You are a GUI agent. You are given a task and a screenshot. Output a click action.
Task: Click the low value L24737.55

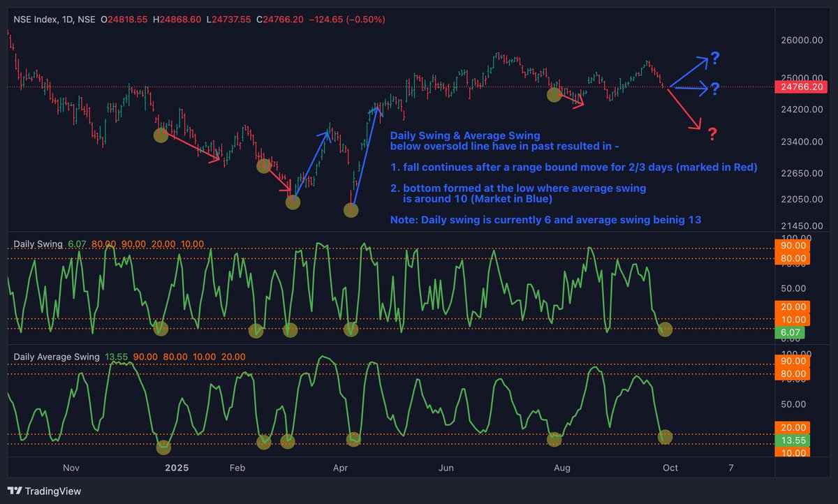point(228,20)
